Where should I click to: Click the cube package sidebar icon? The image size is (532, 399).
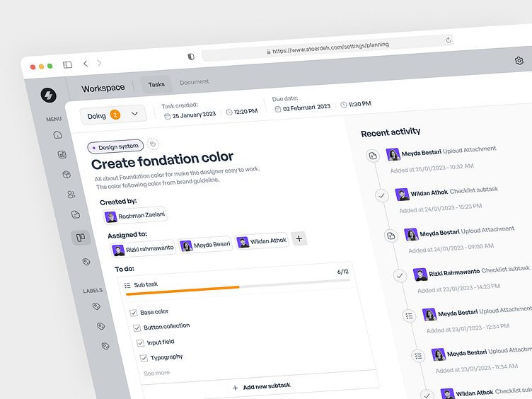point(66,174)
